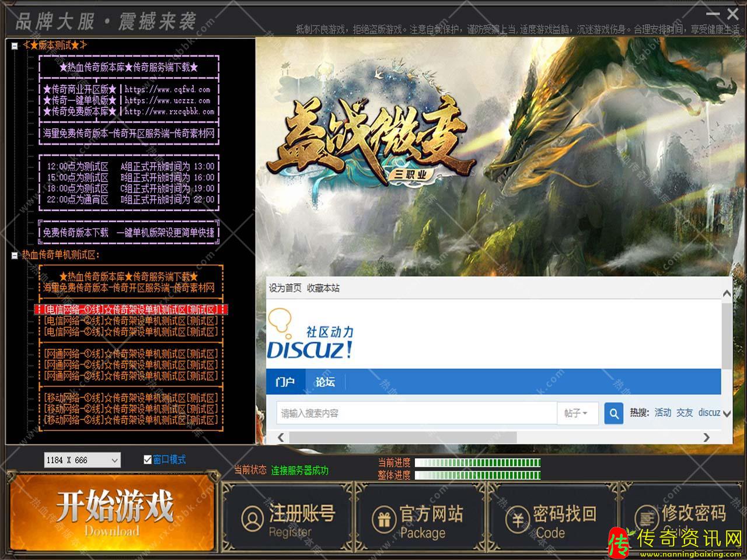
Task: Click the 收藏本站 link
Action: coord(323,288)
